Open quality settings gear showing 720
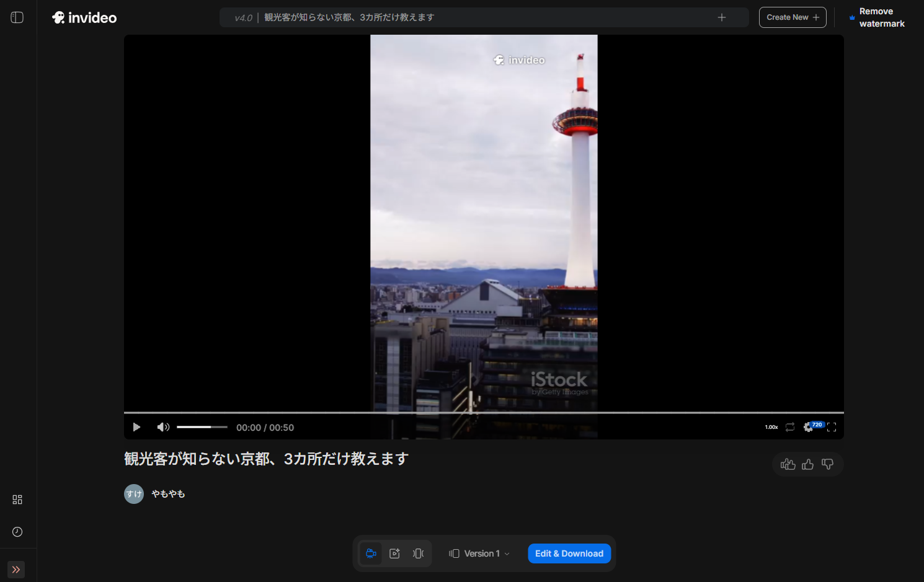 (x=809, y=427)
